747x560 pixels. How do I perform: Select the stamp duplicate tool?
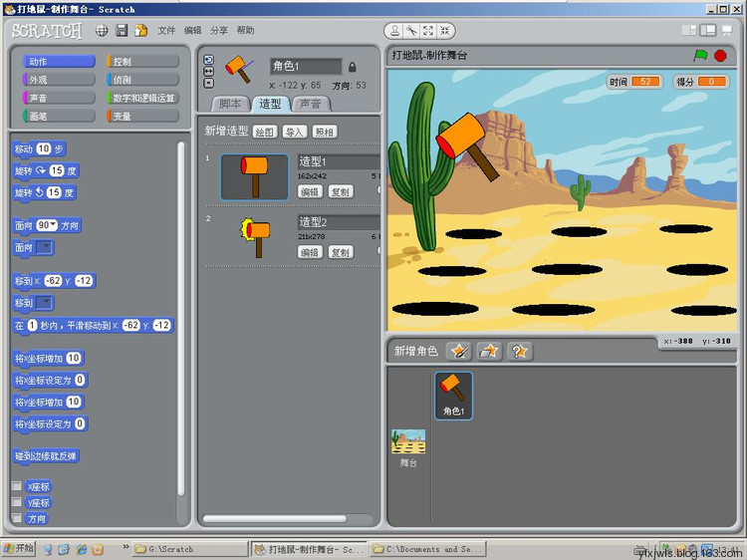click(395, 31)
